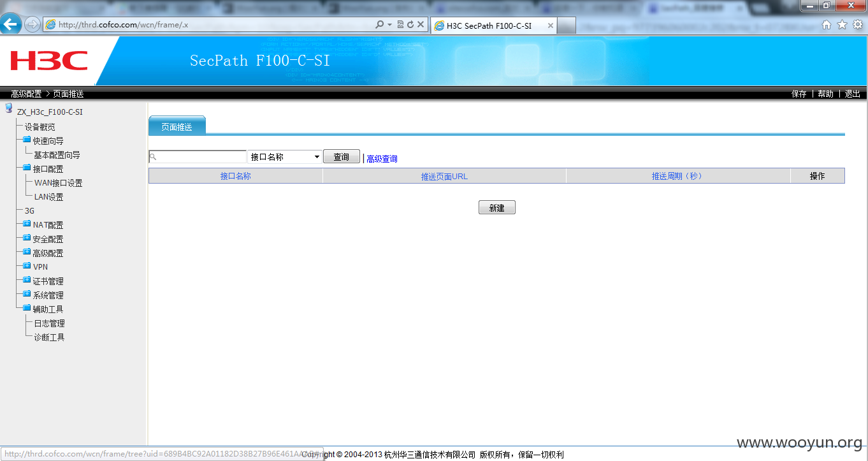The image size is (868, 461).
Task: Expand the 系统管理 folder icon
Action: 27,294
